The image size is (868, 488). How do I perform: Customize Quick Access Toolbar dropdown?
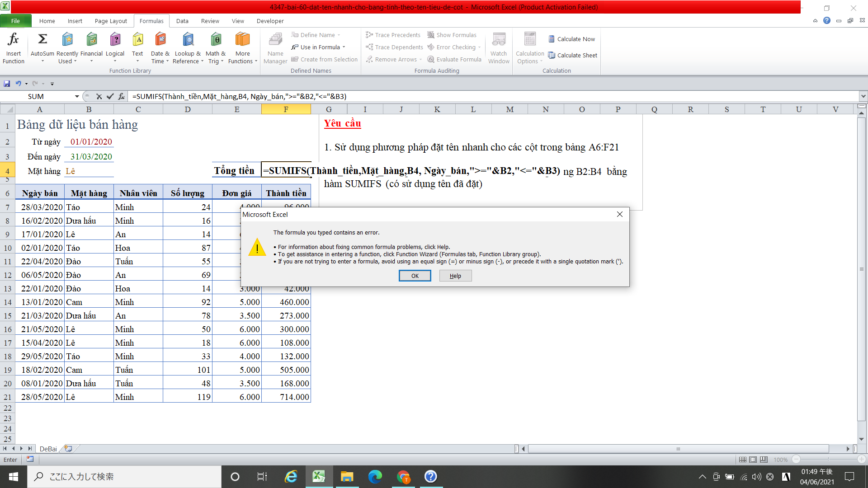coord(52,84)
